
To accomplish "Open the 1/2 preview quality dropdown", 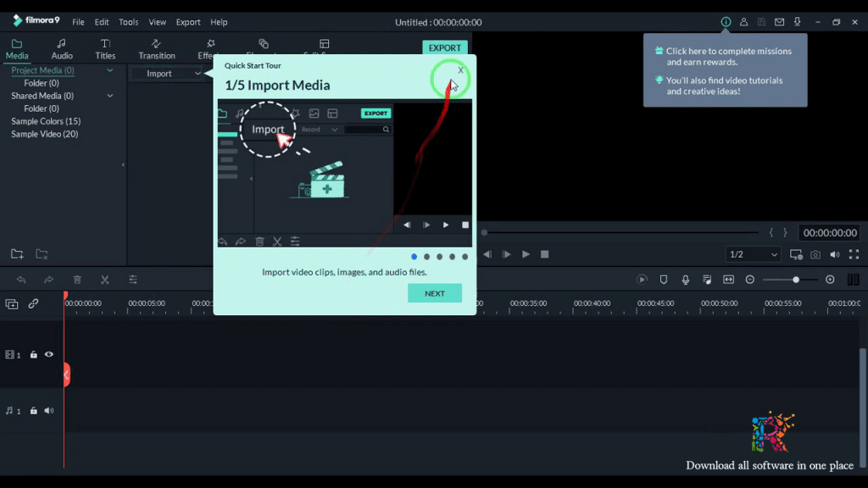I will [x=753, y=254].
